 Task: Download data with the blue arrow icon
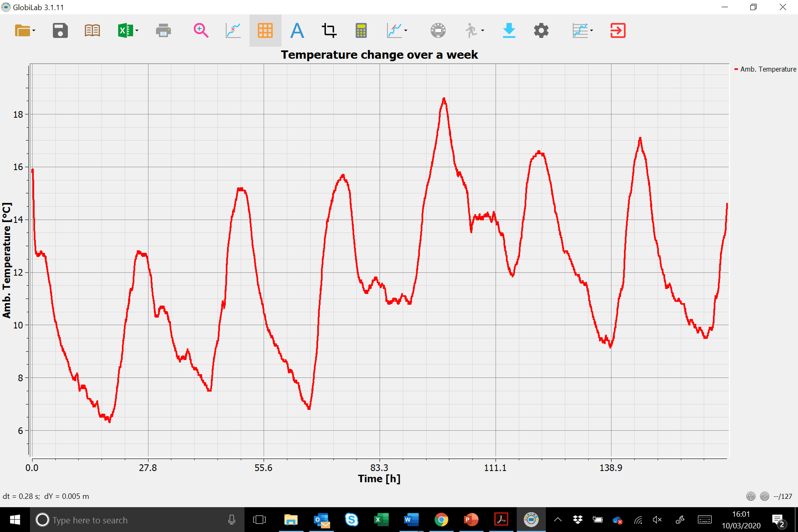click(x=509, y=31)
